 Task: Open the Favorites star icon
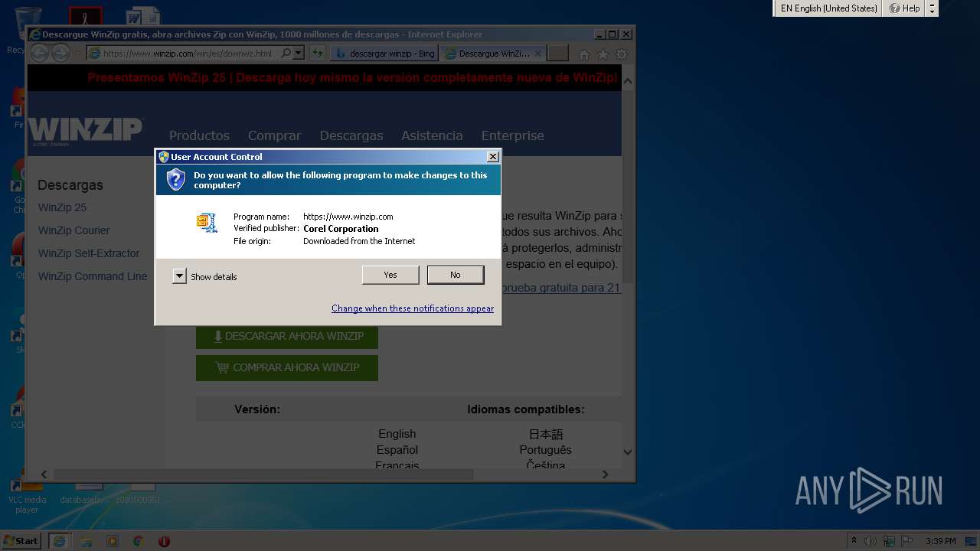click(x=603, y=54)
